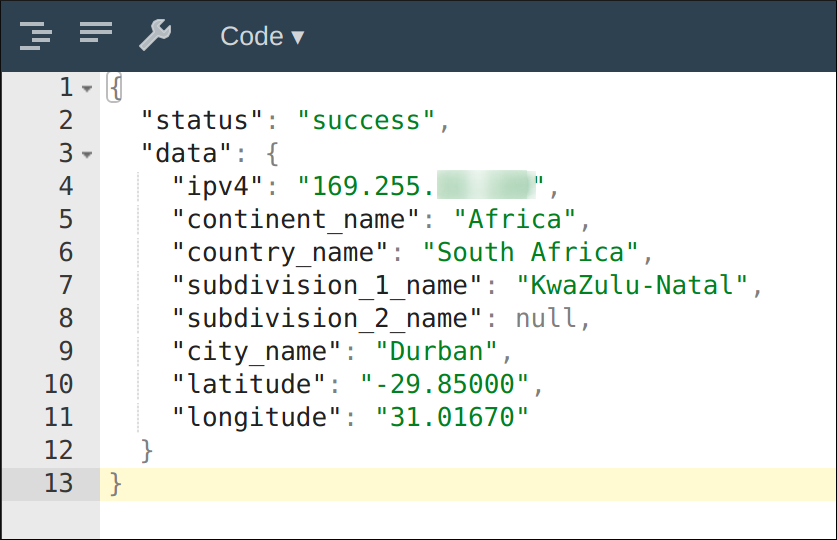
Task: Click the opening brace on line 1
Action: coord(115,88)
